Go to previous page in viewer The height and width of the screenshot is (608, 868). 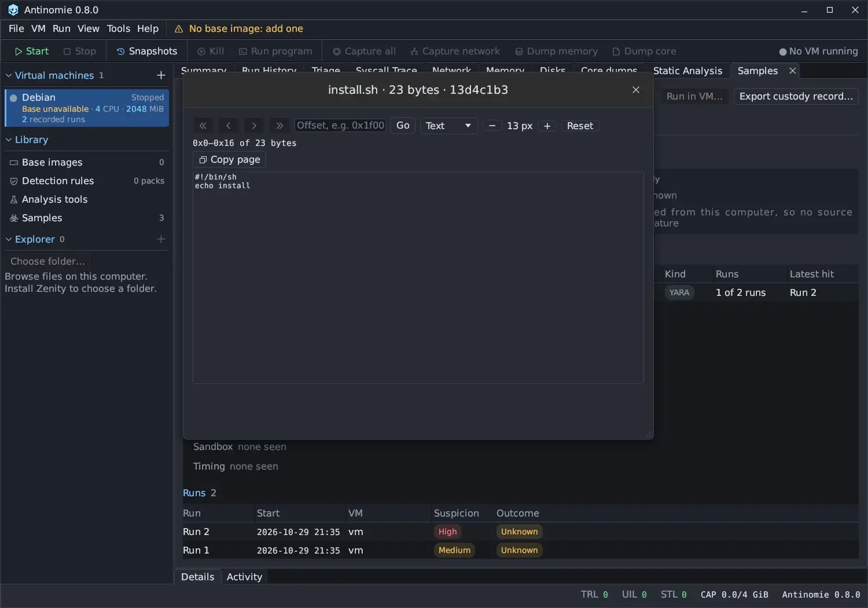click(x=228, y=126)
